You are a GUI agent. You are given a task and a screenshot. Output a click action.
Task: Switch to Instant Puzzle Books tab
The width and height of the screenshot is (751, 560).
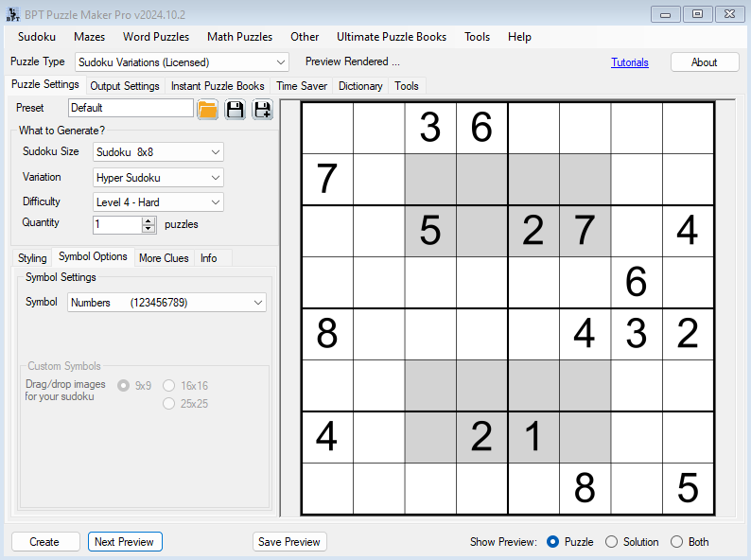coord(218,86)
